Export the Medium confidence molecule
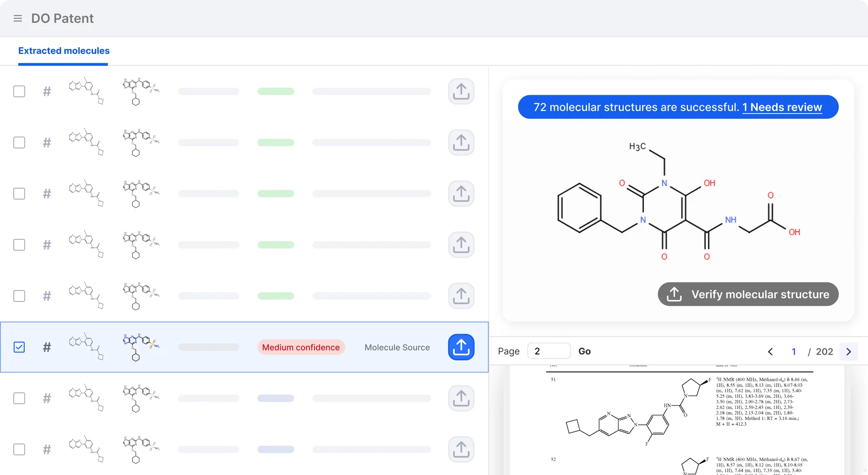 tap(461, 347)
